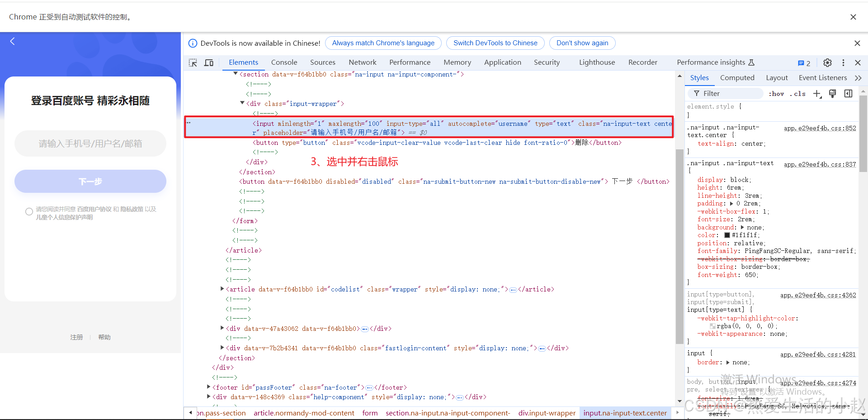Viewport: 868px width, 420px height.
Task: Tick the Baidu user agreement radio button
Action: pos(29,211)
